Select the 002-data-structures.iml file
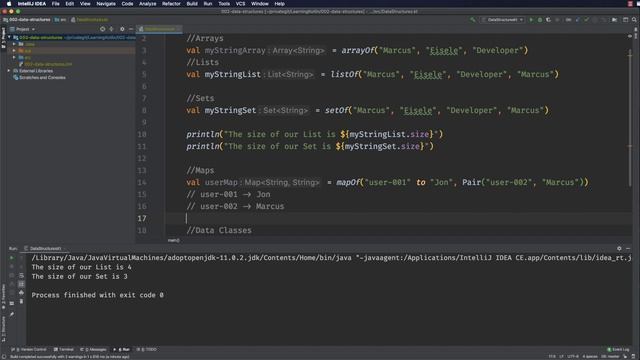Viewport: 640px width, 360px height. point(45,64)
